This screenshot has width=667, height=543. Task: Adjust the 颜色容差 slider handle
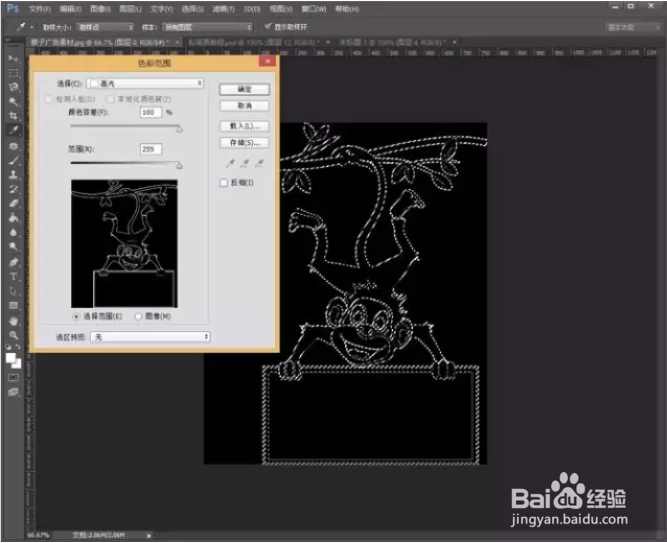[179, 129]
